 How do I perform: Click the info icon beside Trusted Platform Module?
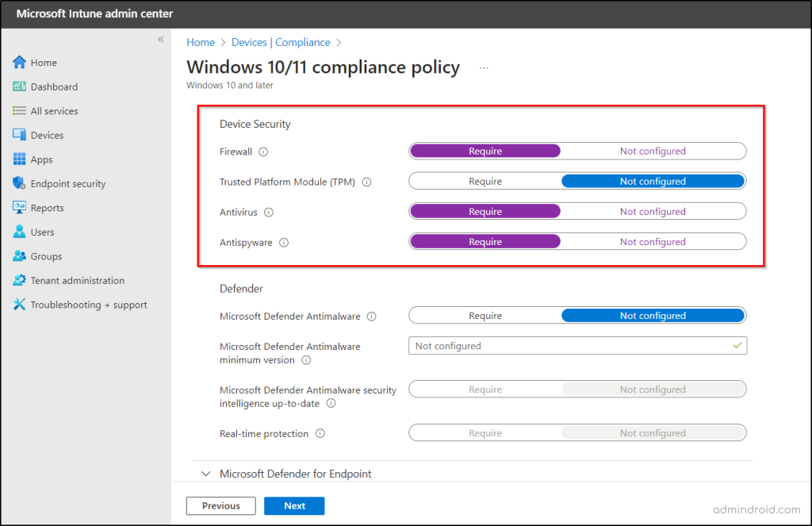pyautogui.click(x=366, y=182)
